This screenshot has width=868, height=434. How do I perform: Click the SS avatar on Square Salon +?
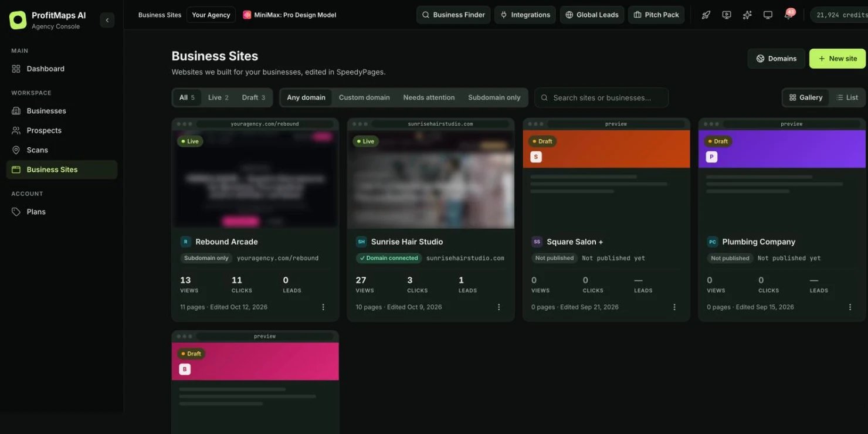click(x=537, y=242)
